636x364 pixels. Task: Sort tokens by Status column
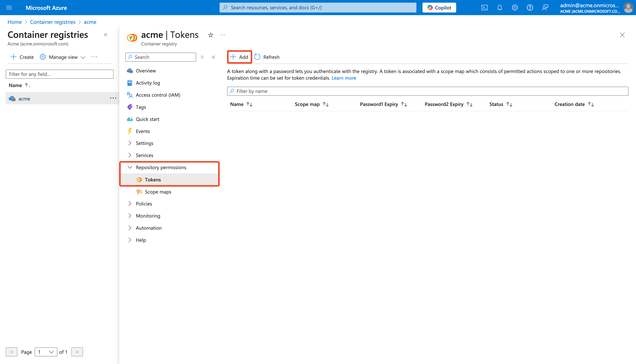pos(501,104)
